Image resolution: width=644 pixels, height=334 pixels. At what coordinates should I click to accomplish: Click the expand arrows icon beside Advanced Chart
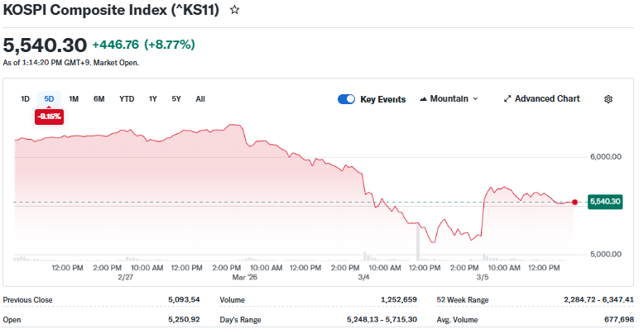507,99
